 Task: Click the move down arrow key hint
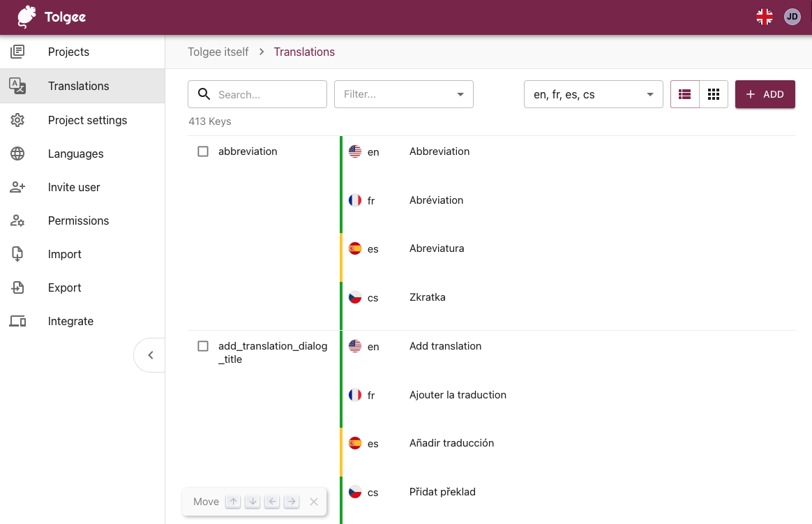click(253, 501)
